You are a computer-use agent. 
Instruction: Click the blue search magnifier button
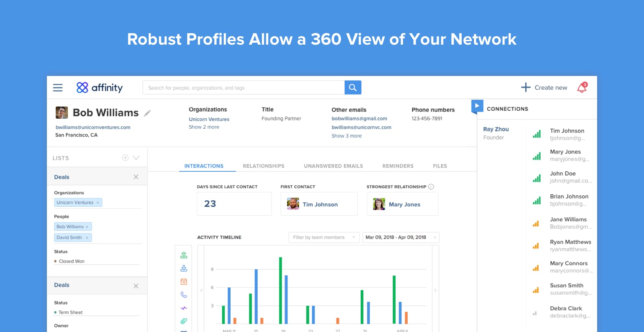click(353, 87)
